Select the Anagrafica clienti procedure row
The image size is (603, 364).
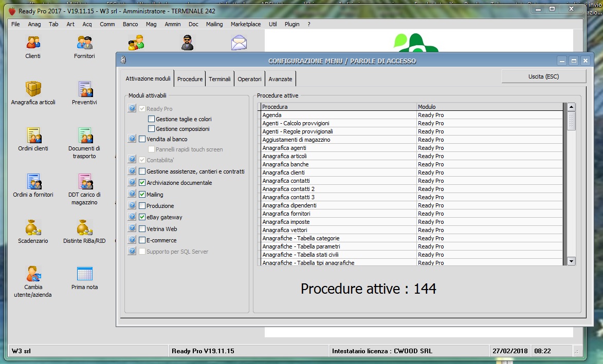click(411, 173)
